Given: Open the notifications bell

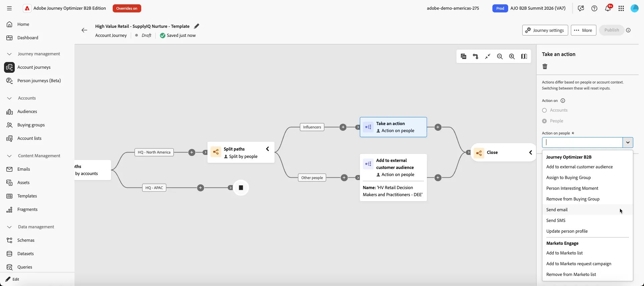Looking at the screenshot, I should click(x=608, y=8).
